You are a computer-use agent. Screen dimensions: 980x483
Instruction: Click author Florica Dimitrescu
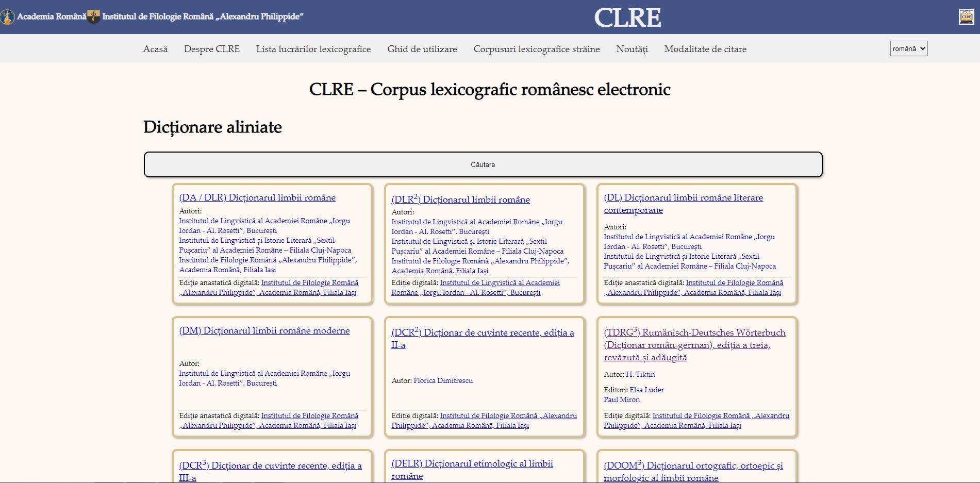pyautogui.click(x=443, y=380)
